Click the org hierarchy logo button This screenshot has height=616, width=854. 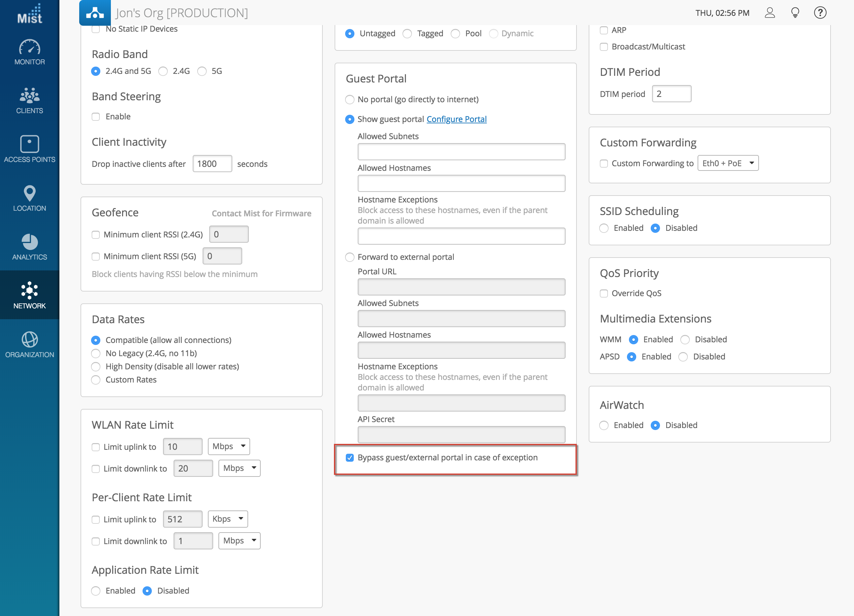pyautogui.click(x=95, y=13)
